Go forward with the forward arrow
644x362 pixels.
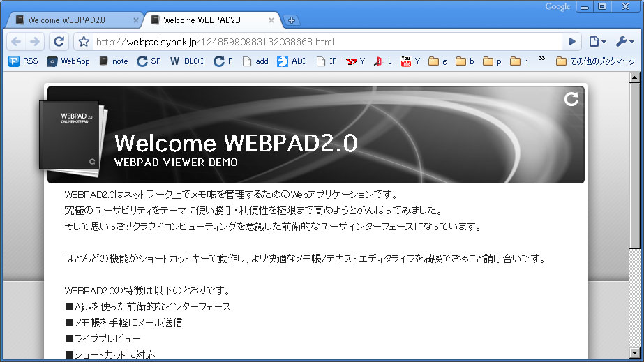coord(36,41)
